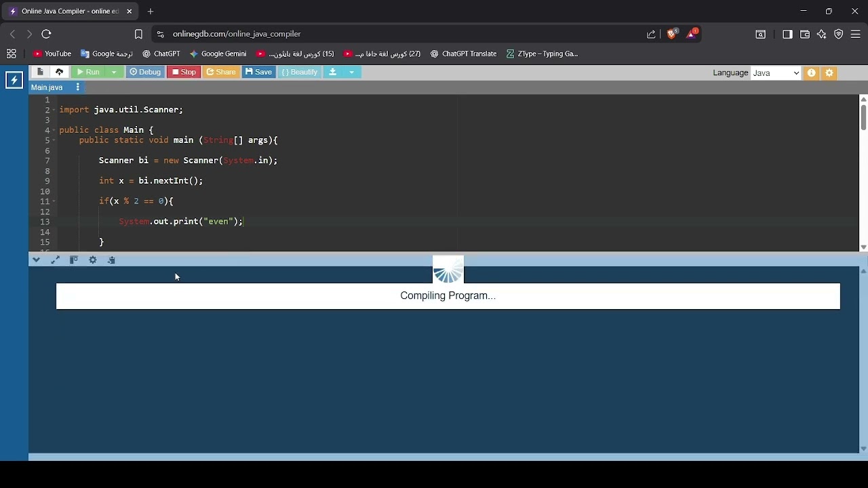
Task: Click the console panel vertical scrollbar
Action: 863,359
